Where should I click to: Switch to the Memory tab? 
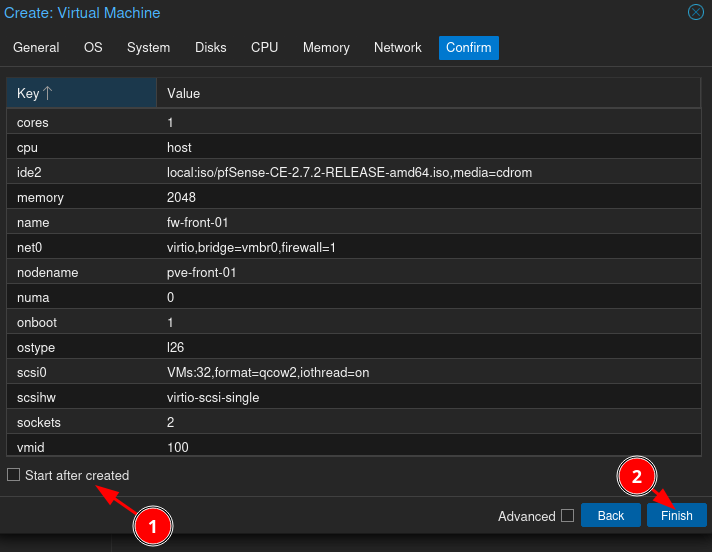click(x=326, y=47)
